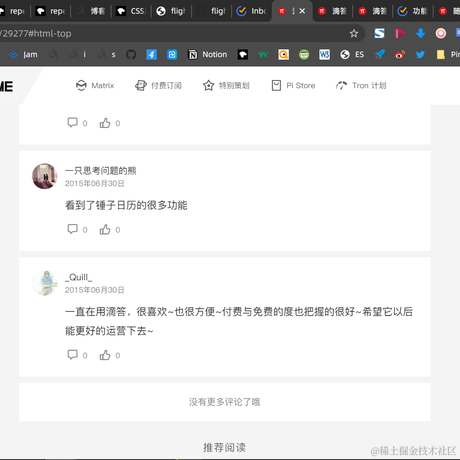Open the blue S extension icon
This screenshot has width=460, height=460.
[379, 33]
